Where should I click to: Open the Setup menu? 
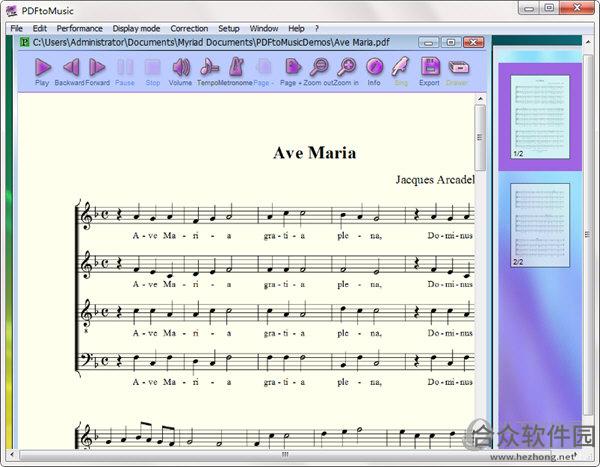[228, 29]
